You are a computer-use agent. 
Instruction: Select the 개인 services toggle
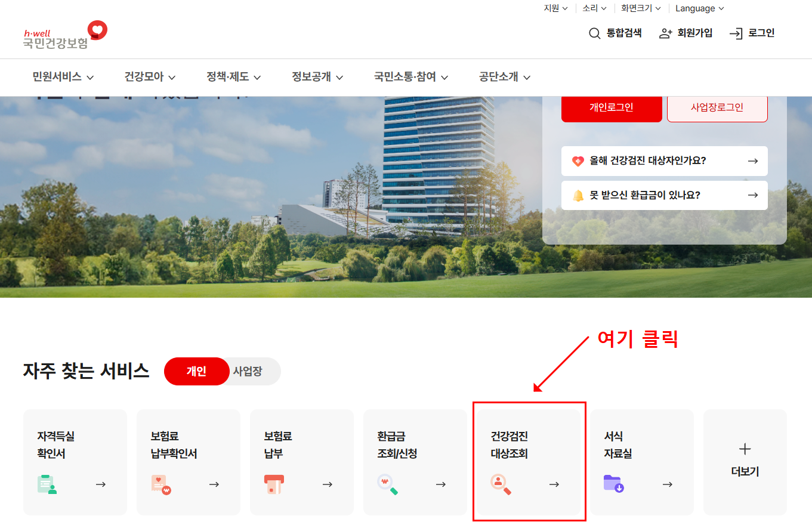tap(196, 371)
